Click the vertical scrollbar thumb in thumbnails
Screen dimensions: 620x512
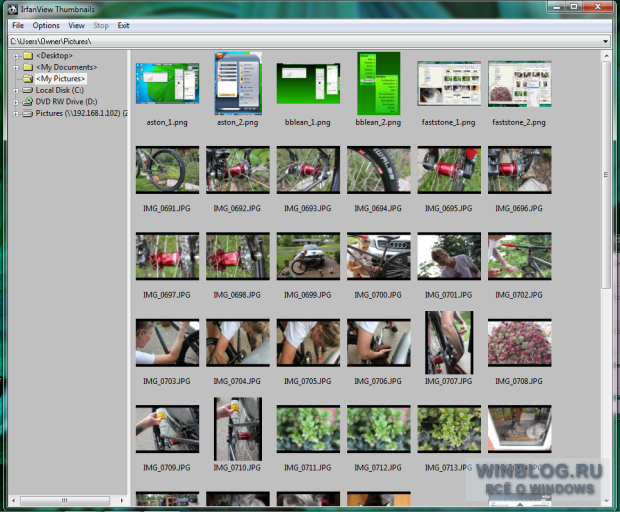(x=606, y=175)
